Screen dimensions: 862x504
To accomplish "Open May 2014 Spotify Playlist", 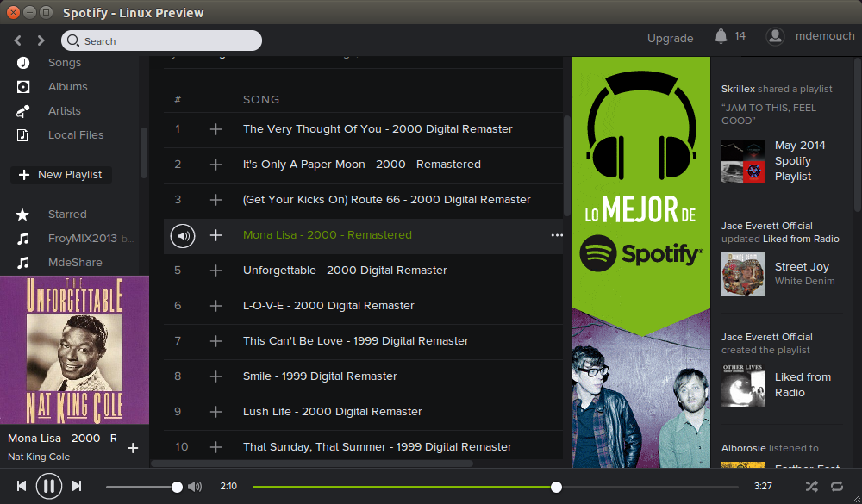I will pos(800,161).
